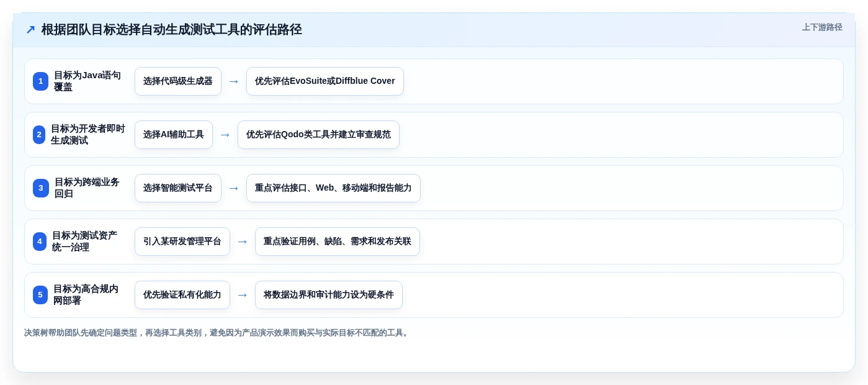The width and height of the screenshot is (868, 385).
Task: Click the 优先验证私有化能力 box
Action: (182, 295)
